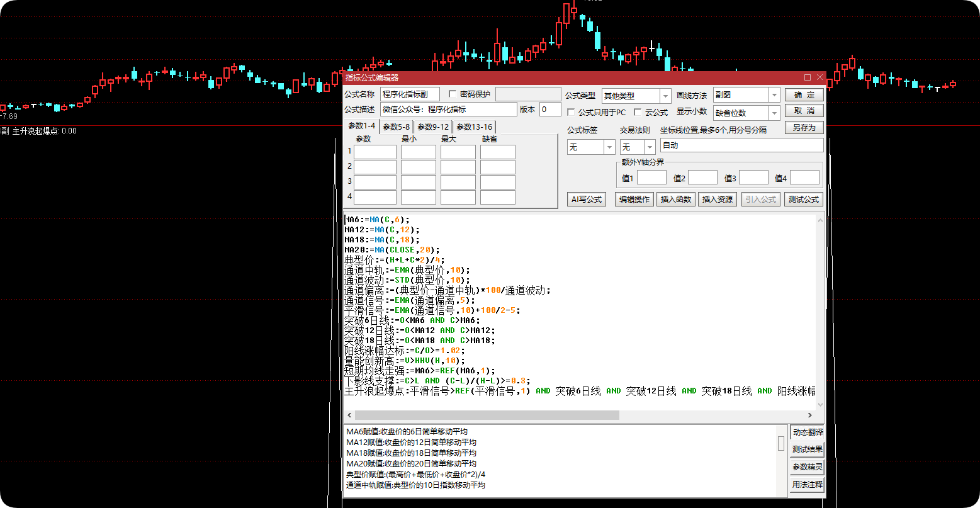Screen dimensions: 980x508
Task: Open the AI写公式 tool
Action: point(587,200)
